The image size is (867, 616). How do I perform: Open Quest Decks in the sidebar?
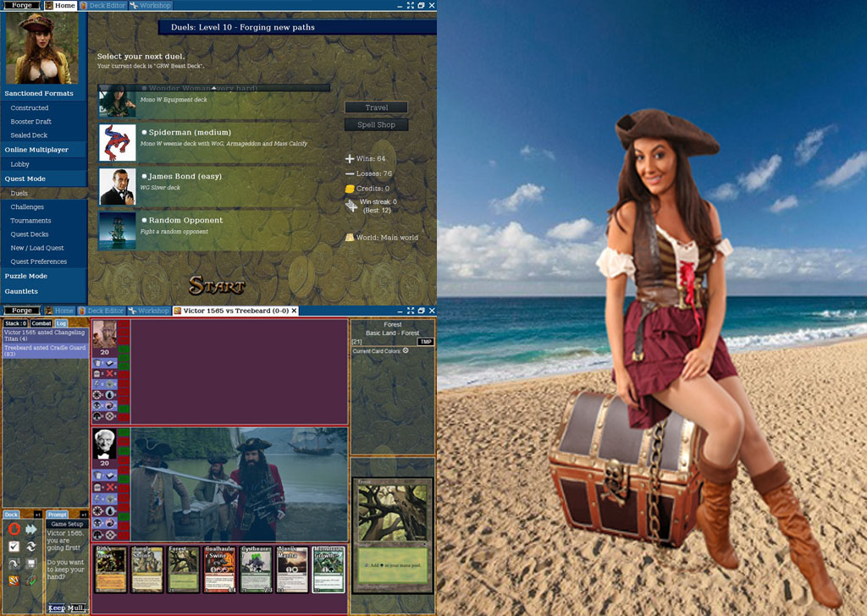pos(30,234)
